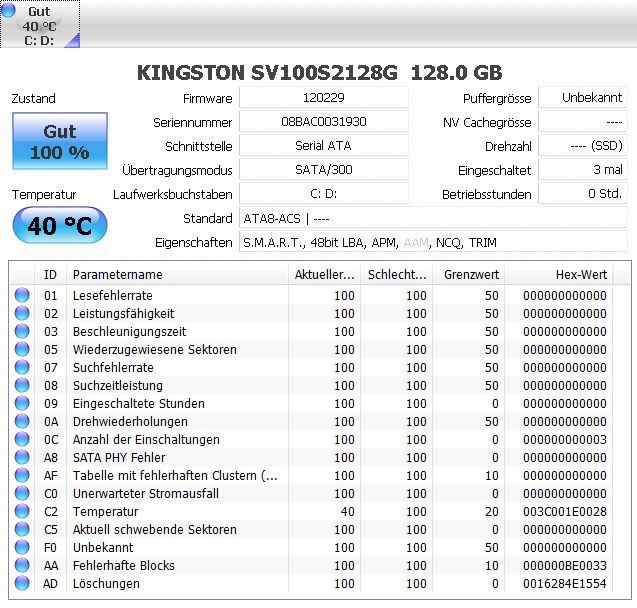637x608 pixels.
Task: Click the 40 °C temperature button
Action: 60,225
